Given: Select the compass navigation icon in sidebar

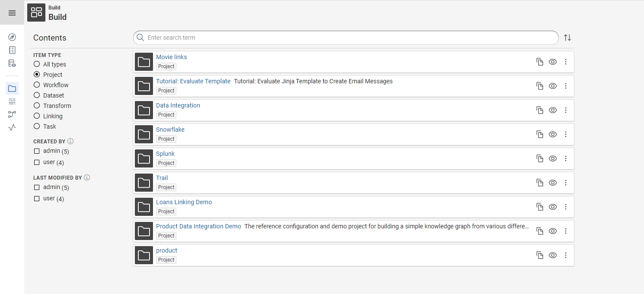Looking at the screenshot, I should click(x=12, y=37).
